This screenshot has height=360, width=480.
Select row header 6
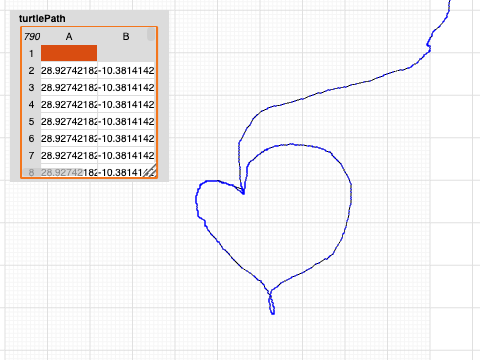point(31,138)
